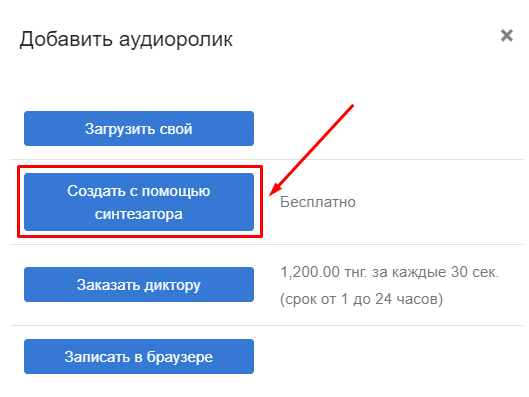This screenshot has height=397, width=529.
Task: Click the tail of the red arrow
Action: coord(351,107)
